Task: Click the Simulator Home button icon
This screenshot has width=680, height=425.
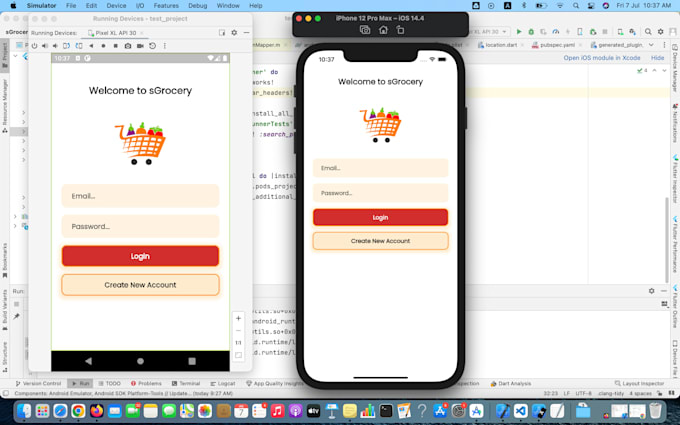Action: pos(383,30)
